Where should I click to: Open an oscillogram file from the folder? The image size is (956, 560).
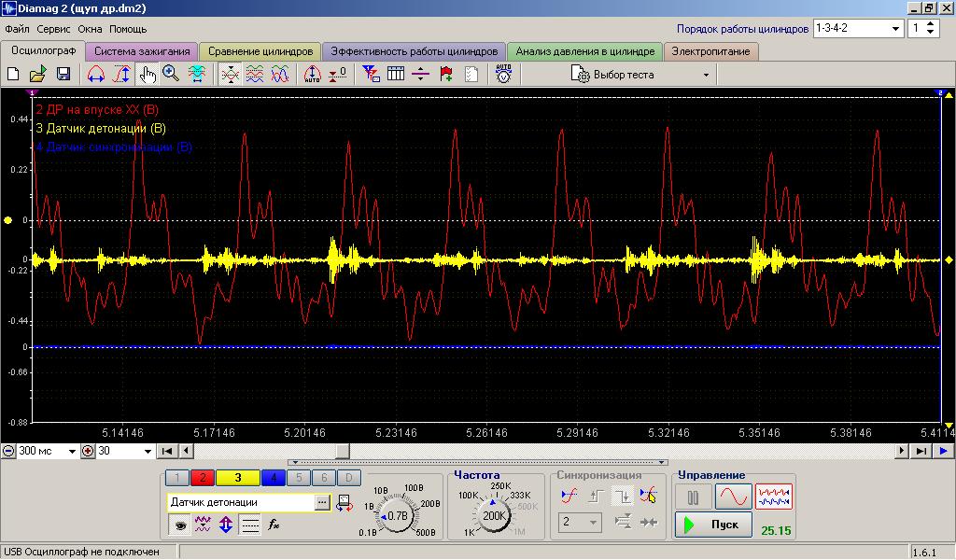[x=37, y=75]
